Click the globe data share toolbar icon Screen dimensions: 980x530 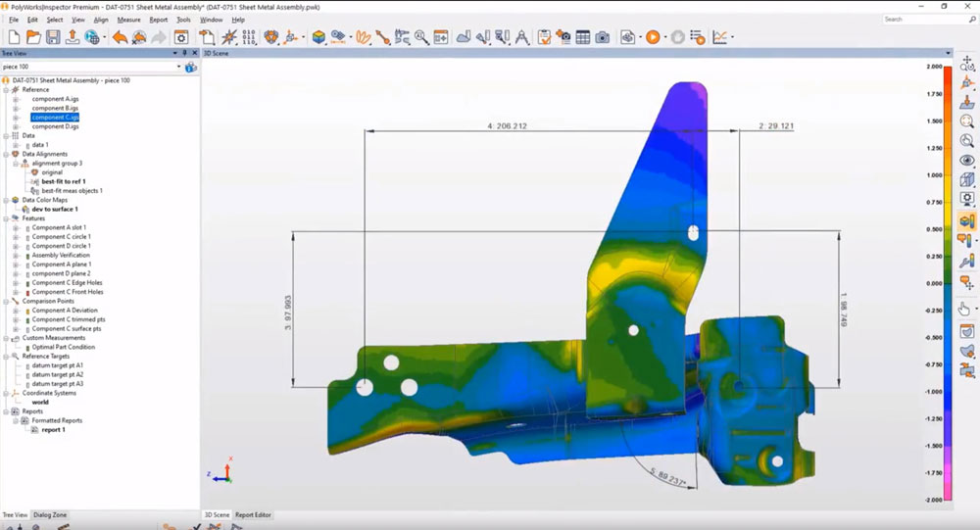92,37
